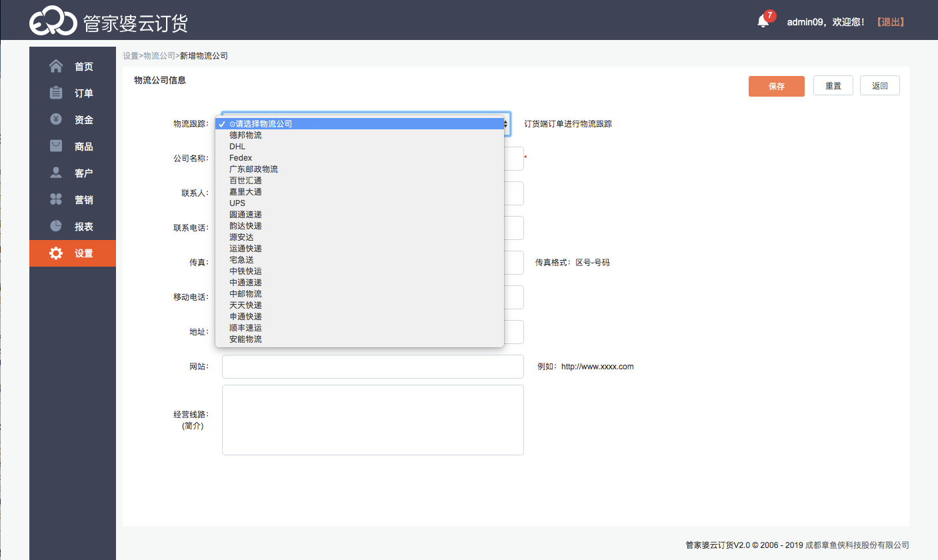938x560 pixels.
Task: Select 广东邮政物流 option
Action: pyautogui.click(x=359, y=169)
